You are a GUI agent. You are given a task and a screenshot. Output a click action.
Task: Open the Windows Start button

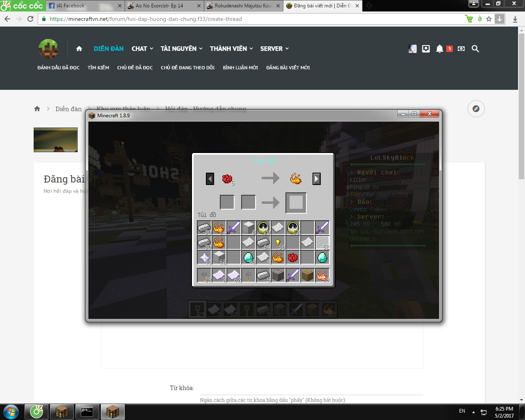[11, 411]
